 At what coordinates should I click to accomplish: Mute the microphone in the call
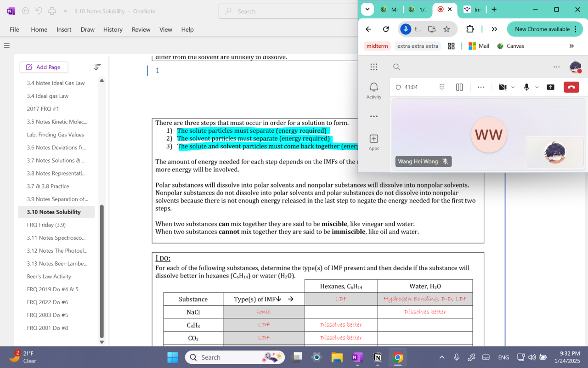pyautogui.click(x=526, y=87)
